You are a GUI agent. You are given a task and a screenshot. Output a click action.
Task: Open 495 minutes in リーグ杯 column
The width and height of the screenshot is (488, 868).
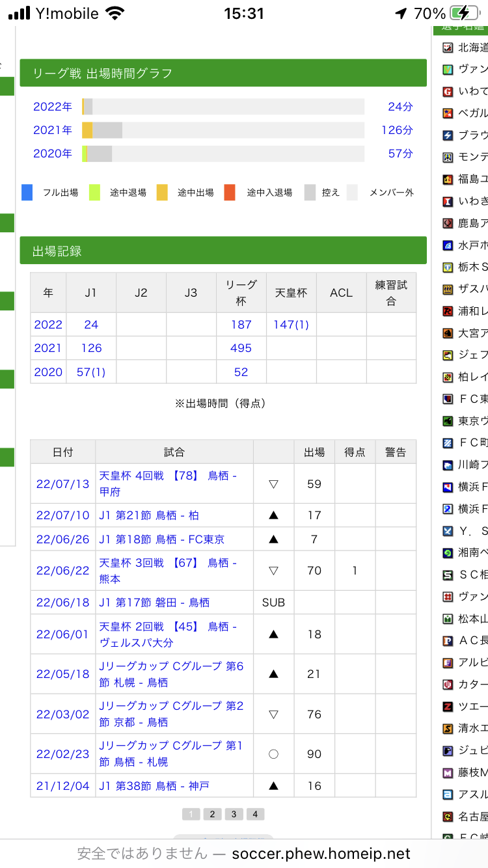(241, 348)
